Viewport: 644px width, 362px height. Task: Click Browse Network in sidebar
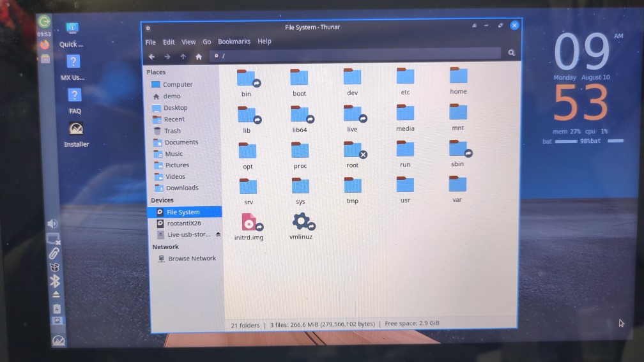(x=187, y=259)
